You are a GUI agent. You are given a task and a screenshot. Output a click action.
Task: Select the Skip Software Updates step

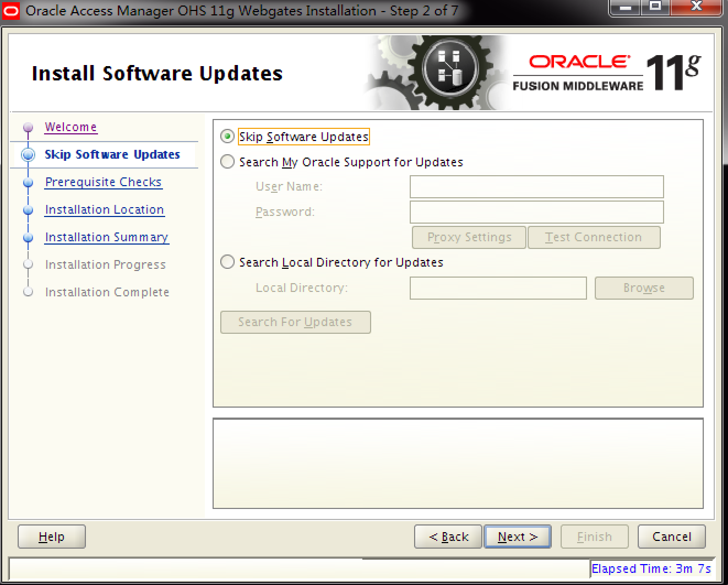tap(112, 155)
